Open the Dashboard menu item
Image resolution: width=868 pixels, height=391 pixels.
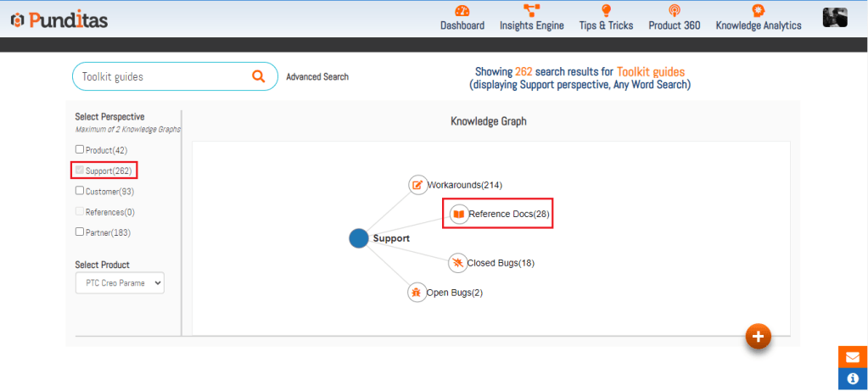[x=462, y=18]
